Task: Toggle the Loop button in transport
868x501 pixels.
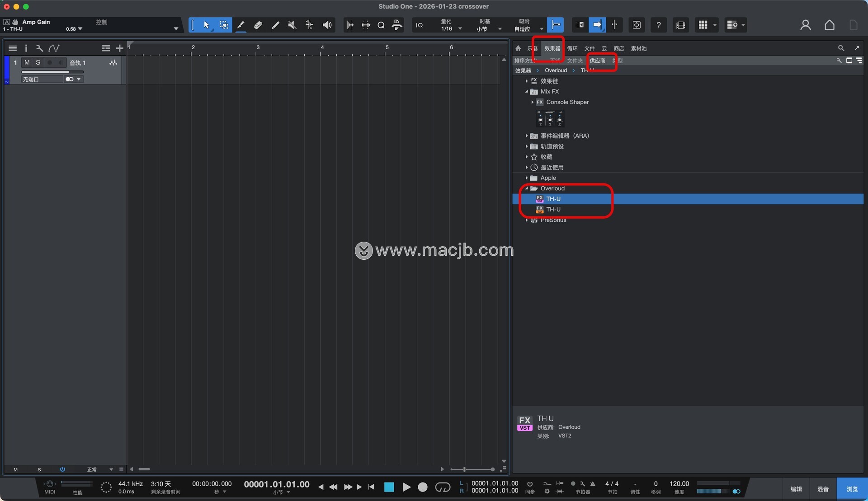Action: (x=442, y=487)
